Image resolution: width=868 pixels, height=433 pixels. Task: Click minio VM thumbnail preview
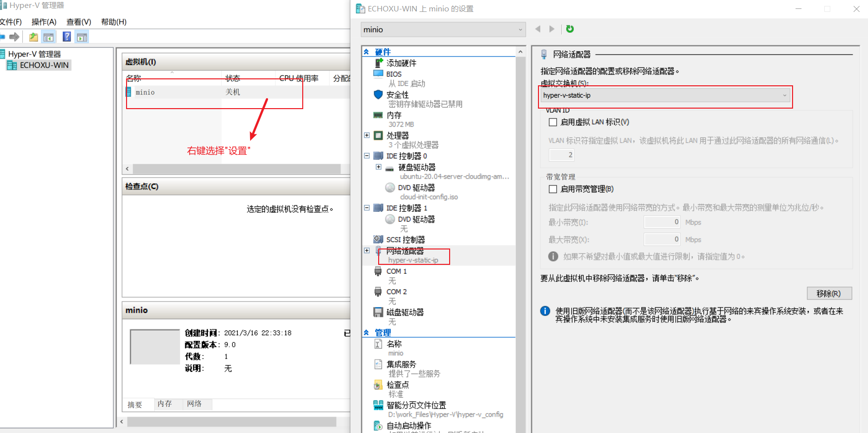point(155,347)
